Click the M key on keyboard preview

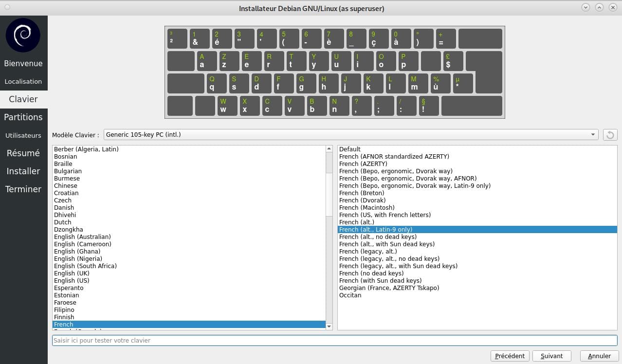418,84
